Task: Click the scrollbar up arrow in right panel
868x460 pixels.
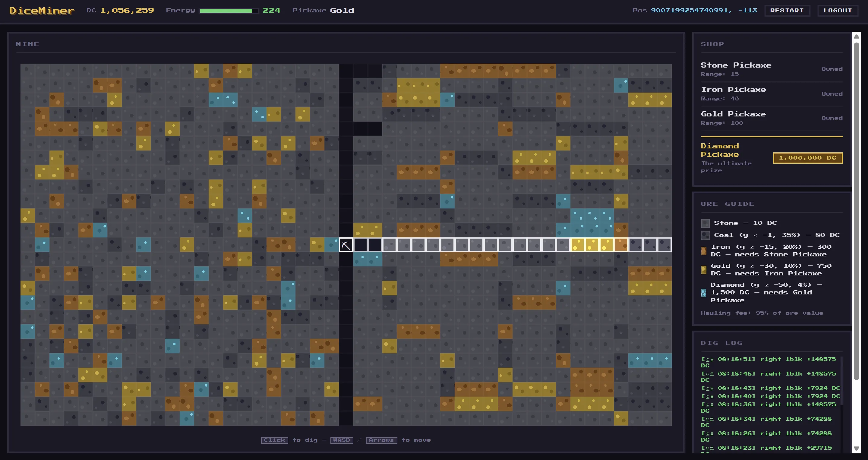Action: coord(856,36)
